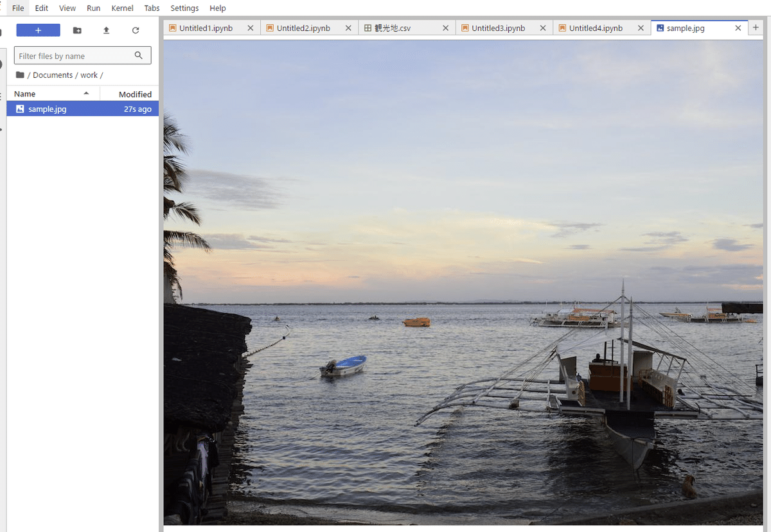Close the sample.jpg tab
This screenshot has width=771, height=532.
(x=738, y=28)
